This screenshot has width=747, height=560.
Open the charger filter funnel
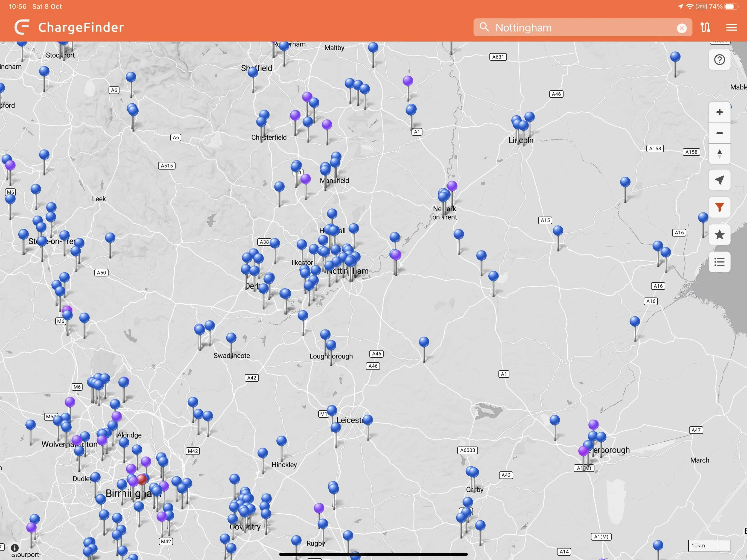coord(719,207)
